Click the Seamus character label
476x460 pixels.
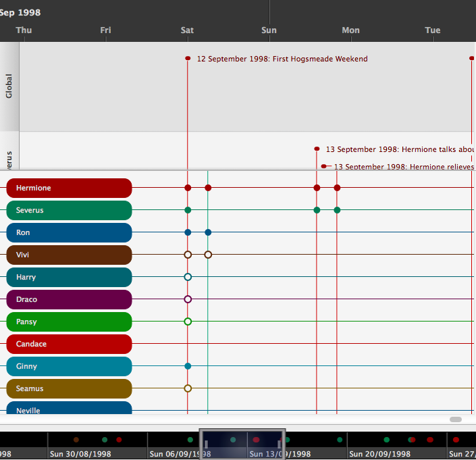[x=68, y=388]
